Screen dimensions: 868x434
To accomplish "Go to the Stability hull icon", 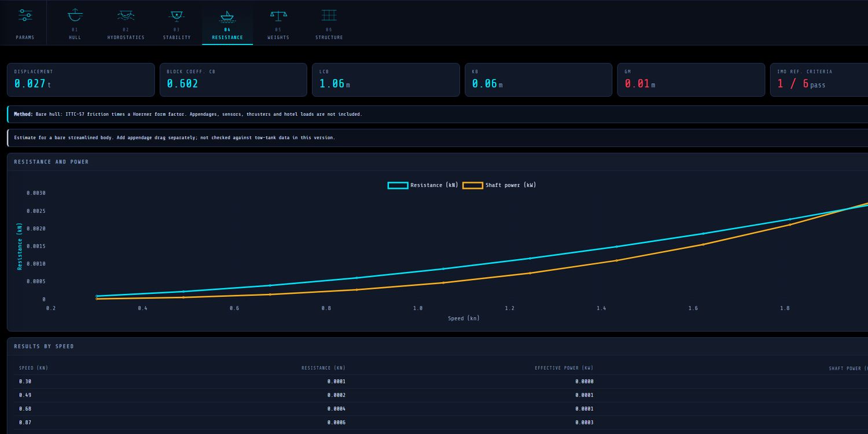I will click(176, 15).
